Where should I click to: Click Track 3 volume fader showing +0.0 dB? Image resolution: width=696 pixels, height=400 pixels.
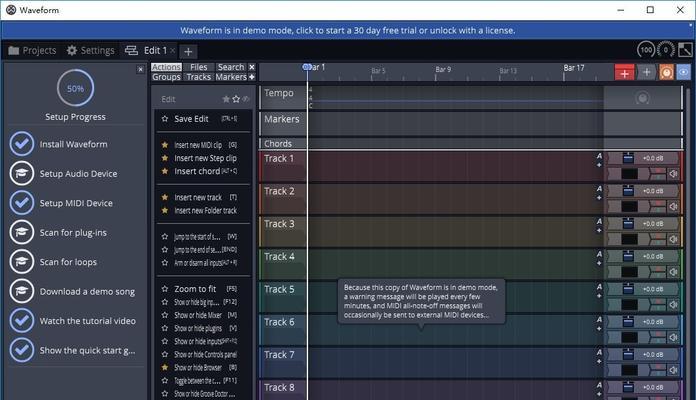pos(644,224)
